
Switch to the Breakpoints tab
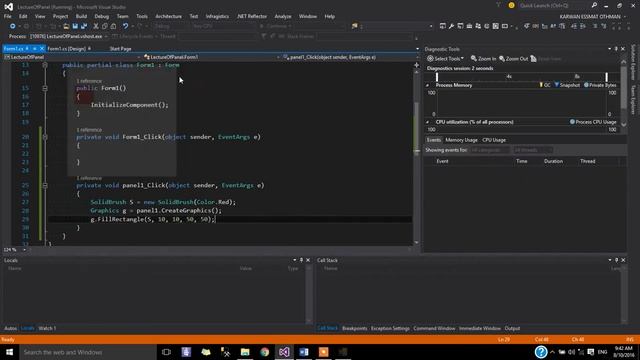point(355,328)
